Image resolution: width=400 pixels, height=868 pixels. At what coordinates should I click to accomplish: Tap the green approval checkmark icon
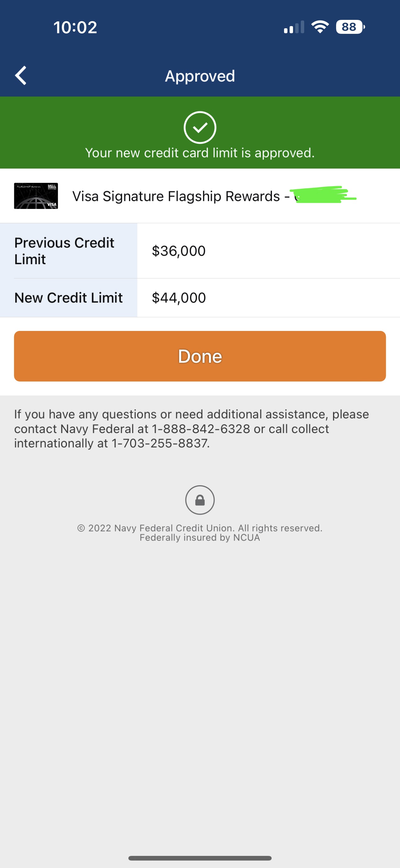[x=200, y=127]
